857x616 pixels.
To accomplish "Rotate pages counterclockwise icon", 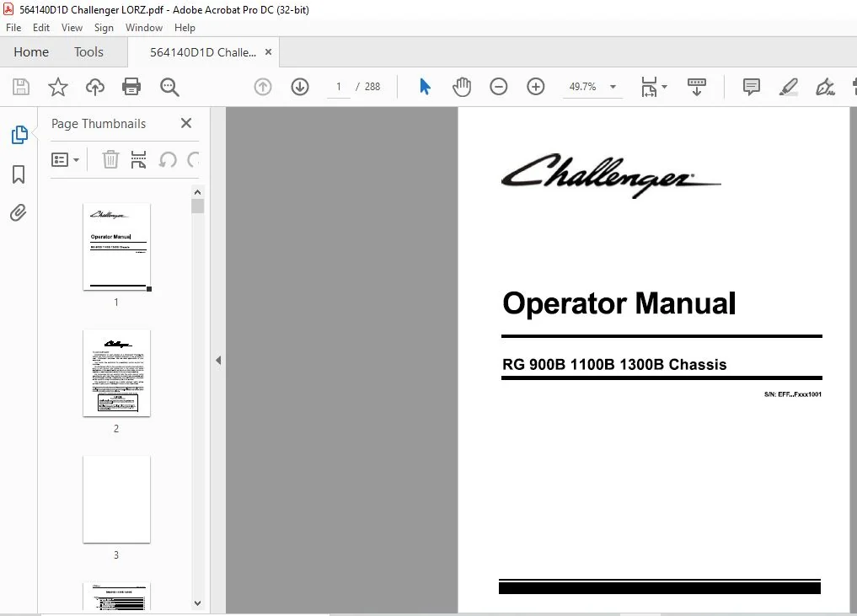I will [x=168, y=159].
